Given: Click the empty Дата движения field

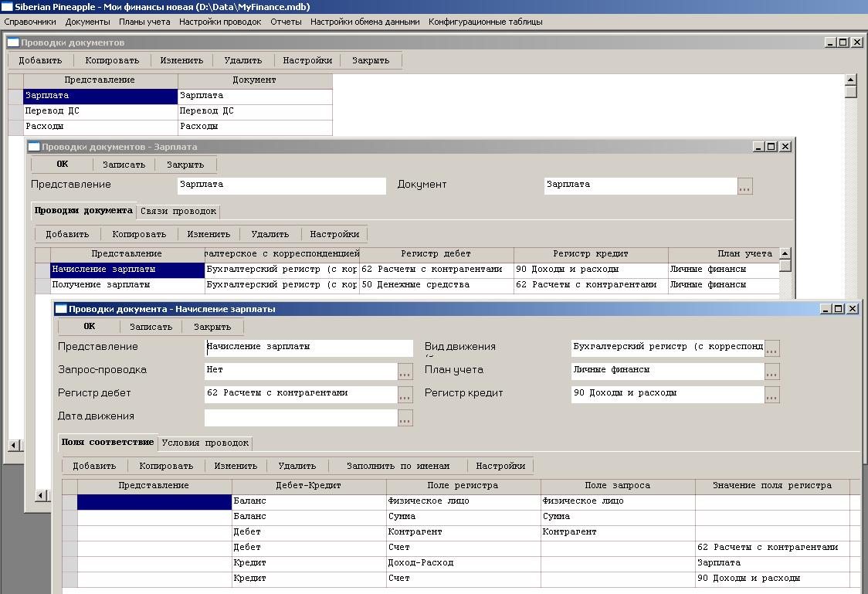Looking at the screenshot, I should 301,417.
